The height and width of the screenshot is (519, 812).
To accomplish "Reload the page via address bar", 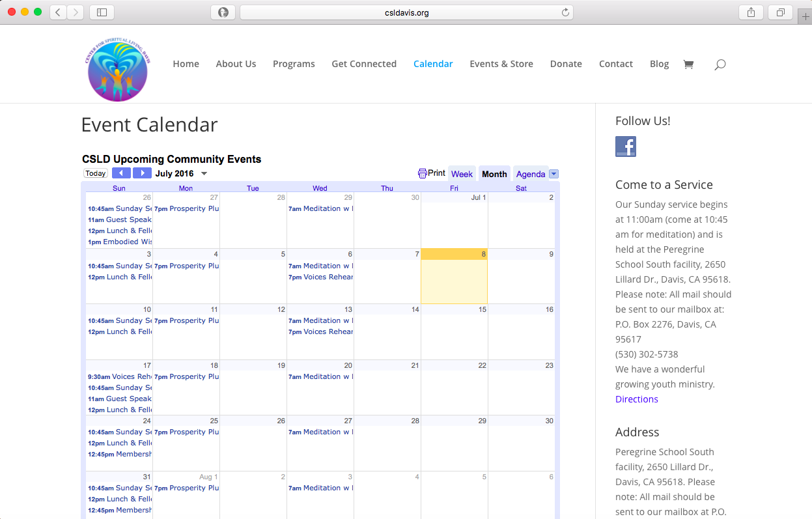I will point(565,12).
